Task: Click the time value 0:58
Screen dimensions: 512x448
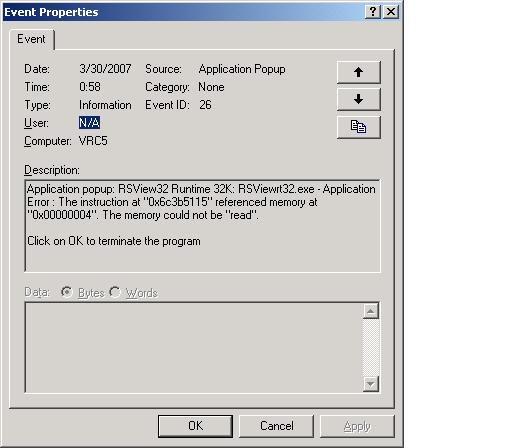Action: pyautogui.click(x=90, y=87)
